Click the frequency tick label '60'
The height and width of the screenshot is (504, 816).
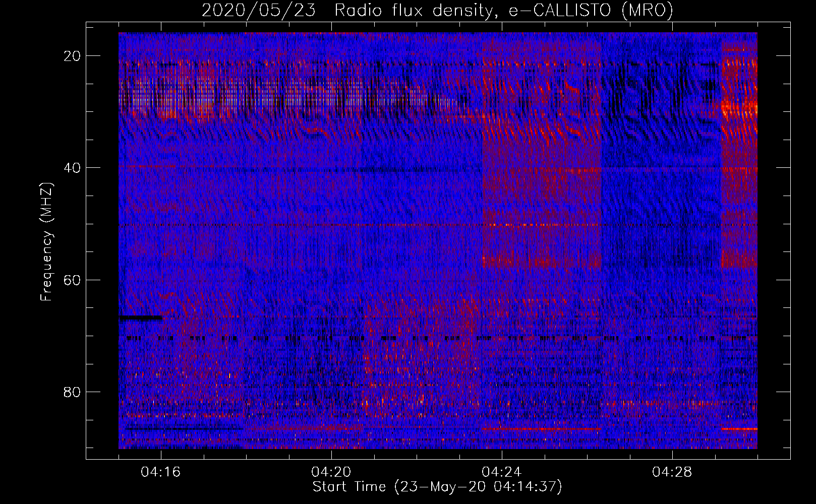tap(73, 280)
